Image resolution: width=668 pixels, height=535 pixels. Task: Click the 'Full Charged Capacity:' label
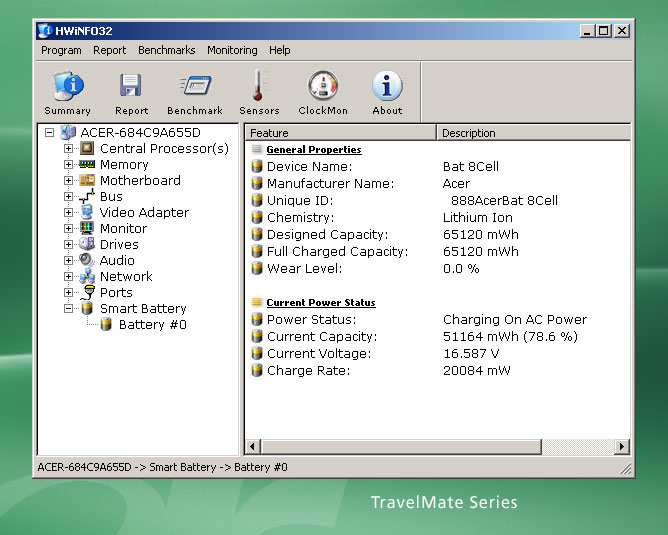tap(337, 252)
